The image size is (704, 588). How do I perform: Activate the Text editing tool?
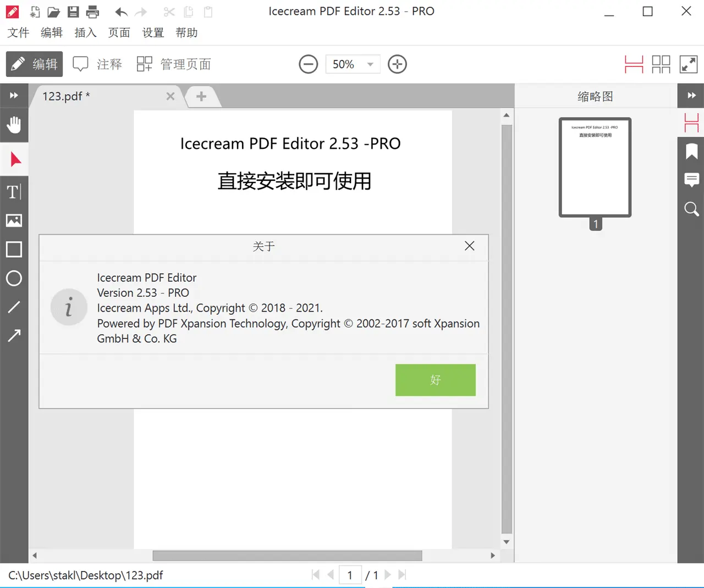[x=14, y=192]
